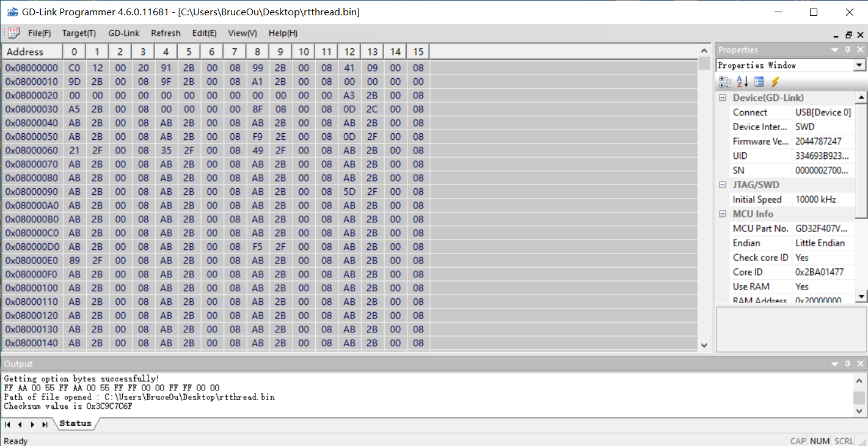Select the UID property row
This screenshot has width=868, height=446.
pos(792,156)
